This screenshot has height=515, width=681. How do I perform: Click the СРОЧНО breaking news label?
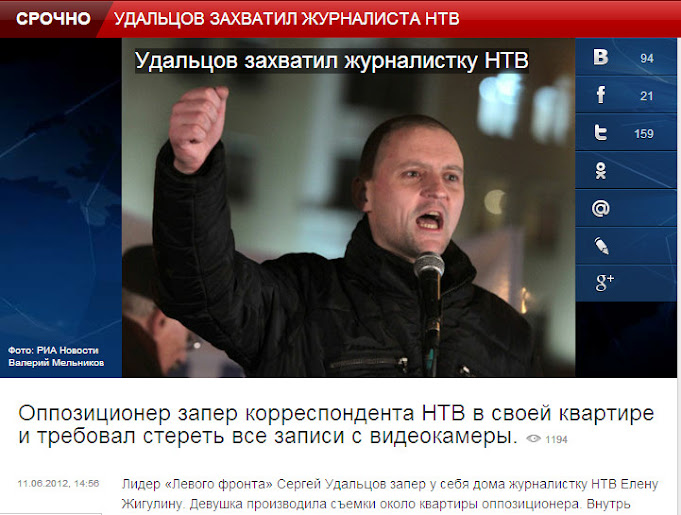coord(53,19)
